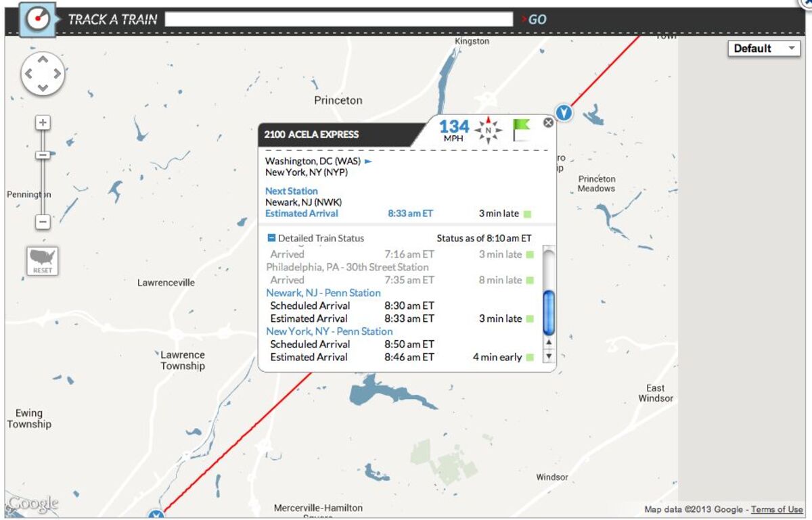Viewport: 812px width, 520px height.
Task: Pan map left with the arrow
Action: pos(29,74)
